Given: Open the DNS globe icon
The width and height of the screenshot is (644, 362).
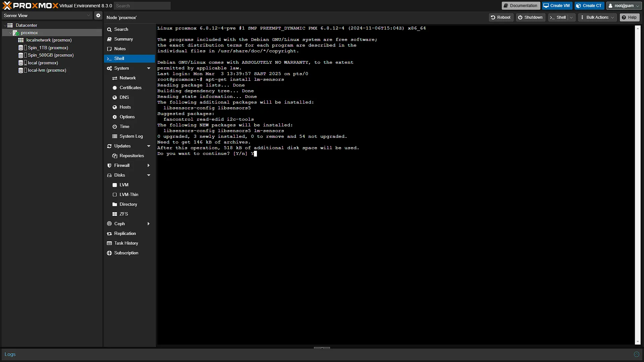Looking at the screenshot, I should [115, 98].
